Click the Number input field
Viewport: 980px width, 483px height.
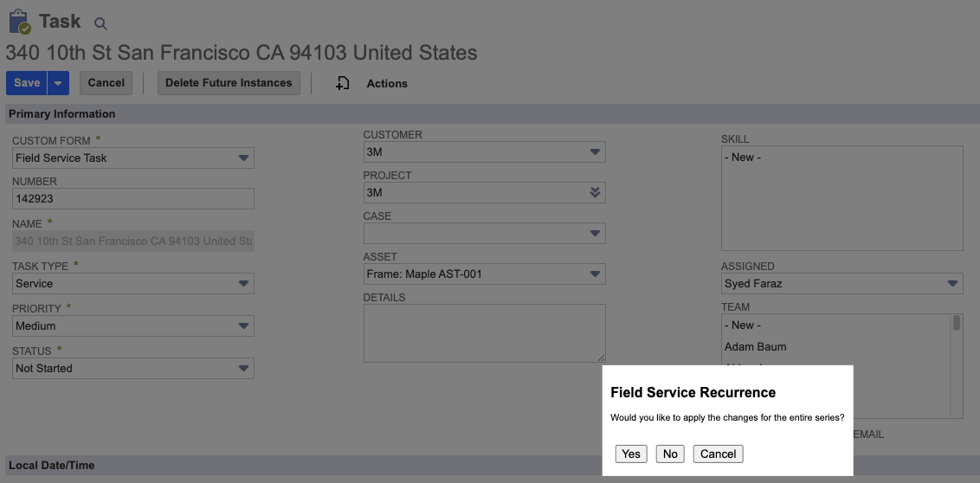point(133,199)
